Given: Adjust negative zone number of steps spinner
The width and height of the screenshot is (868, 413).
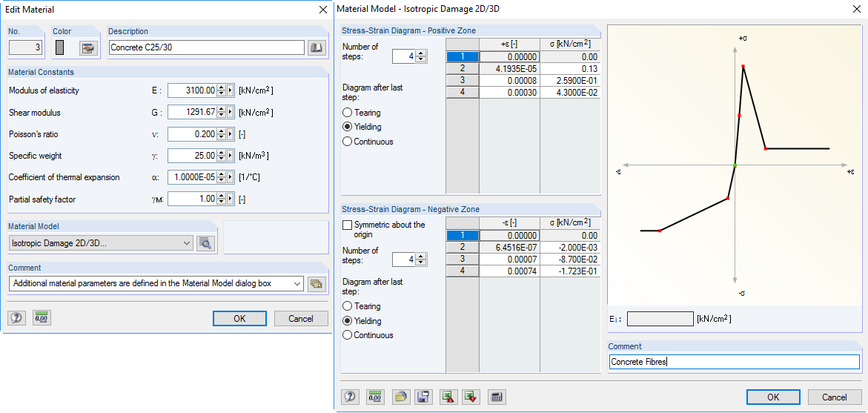Looking at the screenshot, I should pyautogui.click(x=421, y=259).
